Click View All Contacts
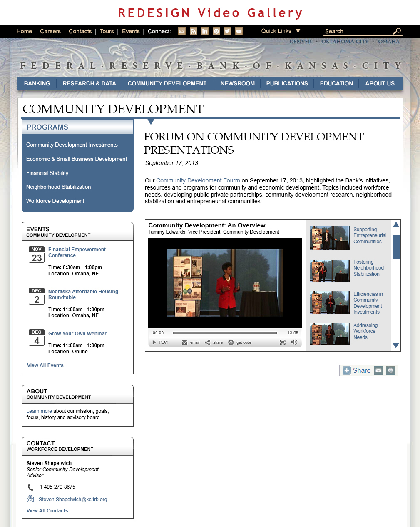 [47, 511]
